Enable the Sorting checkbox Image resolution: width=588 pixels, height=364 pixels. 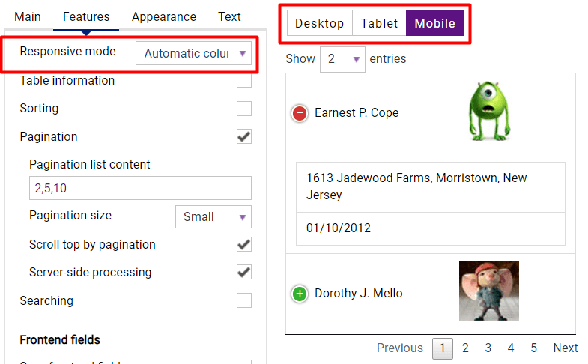tap(244, 109)
